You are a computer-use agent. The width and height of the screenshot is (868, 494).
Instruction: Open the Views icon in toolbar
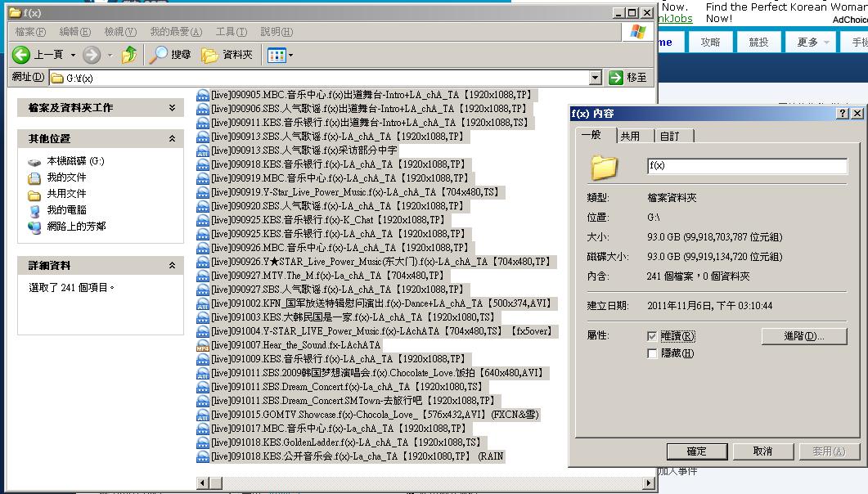click(x=277, y=55)
